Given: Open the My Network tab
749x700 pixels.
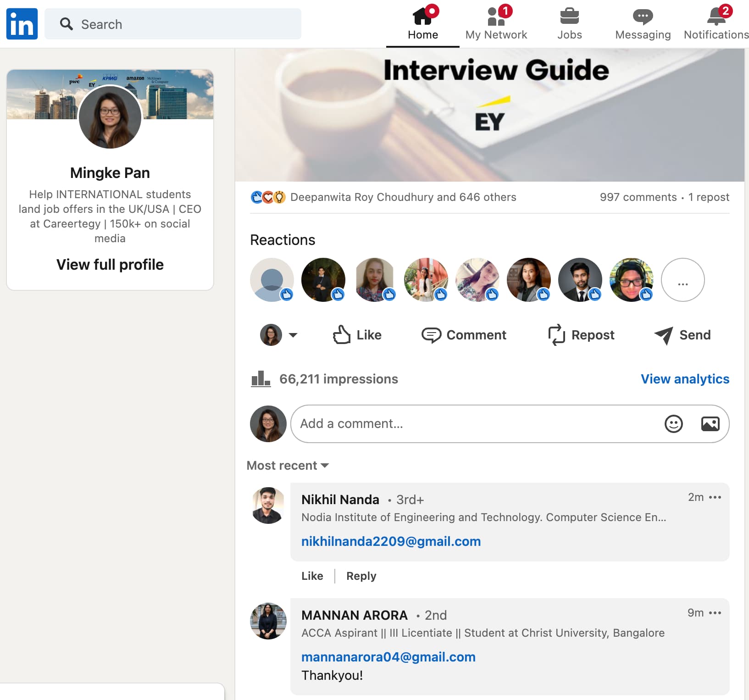Looking at the screenshot, I should (496, 23).
